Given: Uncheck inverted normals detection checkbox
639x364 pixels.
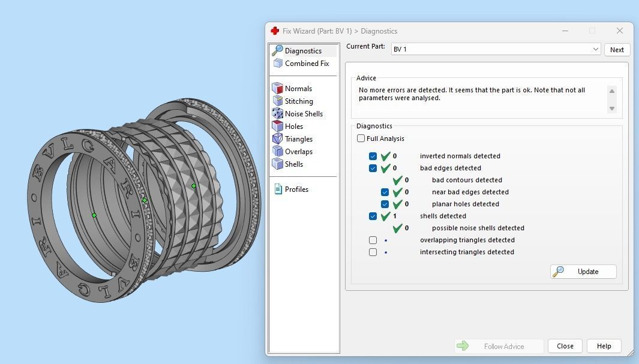Looking at the screenshot, I should click(373, 156).
